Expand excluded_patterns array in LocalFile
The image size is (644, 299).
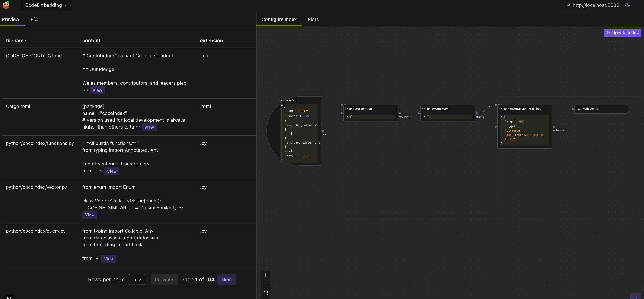point(285,121)
